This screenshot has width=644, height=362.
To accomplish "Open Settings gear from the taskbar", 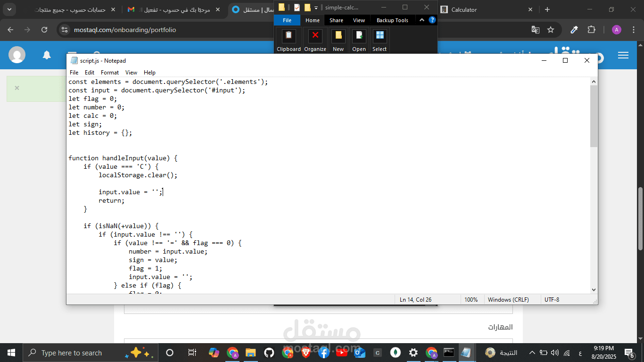I will coord(413,353).
